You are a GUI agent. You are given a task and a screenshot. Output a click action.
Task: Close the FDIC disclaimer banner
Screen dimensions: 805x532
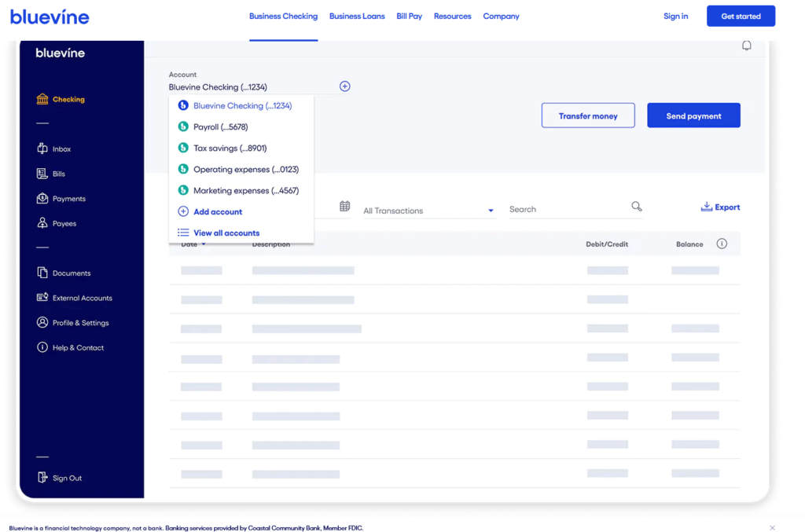pos(772,528)
